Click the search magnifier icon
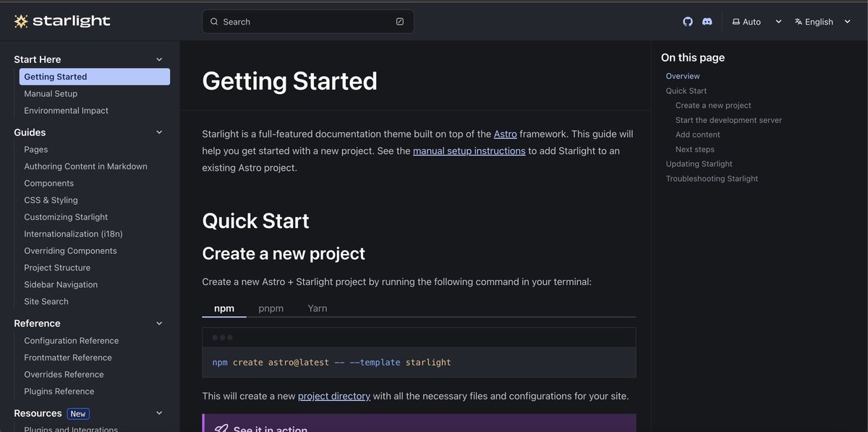The height and width of the screenshot is (432, 868). pyautogui.click(x=214, y=22)
